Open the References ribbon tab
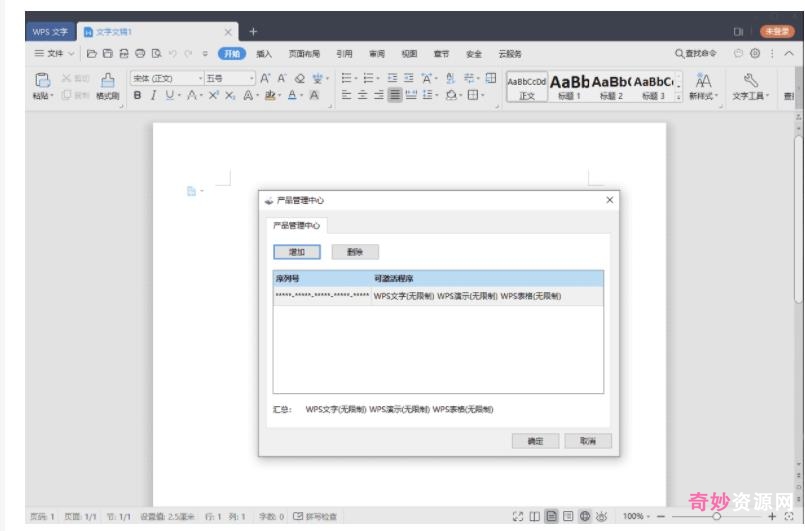The image size is (805, 531). (344, 53)
